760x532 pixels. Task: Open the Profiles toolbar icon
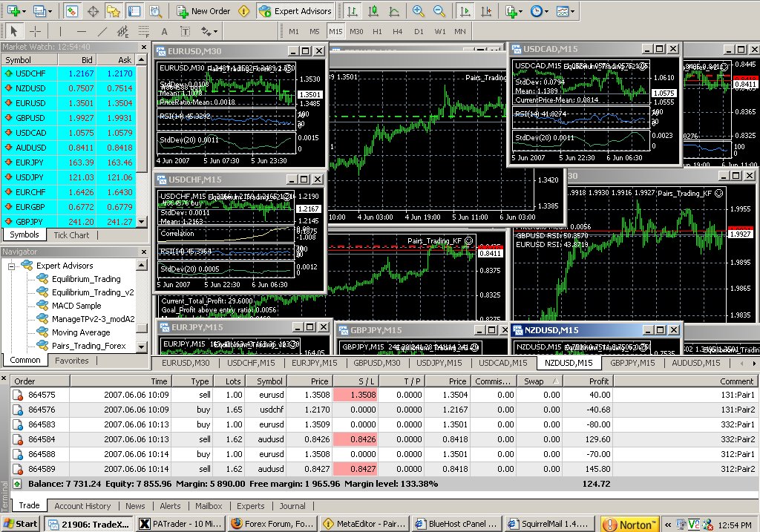click(x=39, y=10)
